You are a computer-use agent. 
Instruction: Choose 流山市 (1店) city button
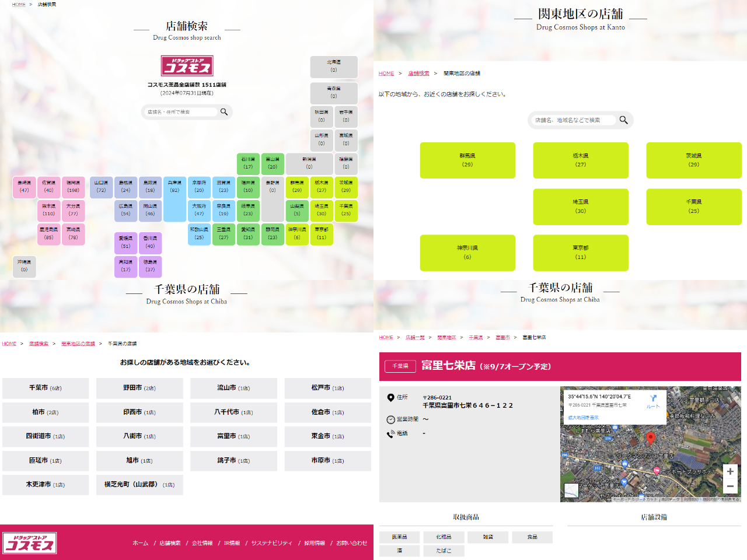click(233, 388)
